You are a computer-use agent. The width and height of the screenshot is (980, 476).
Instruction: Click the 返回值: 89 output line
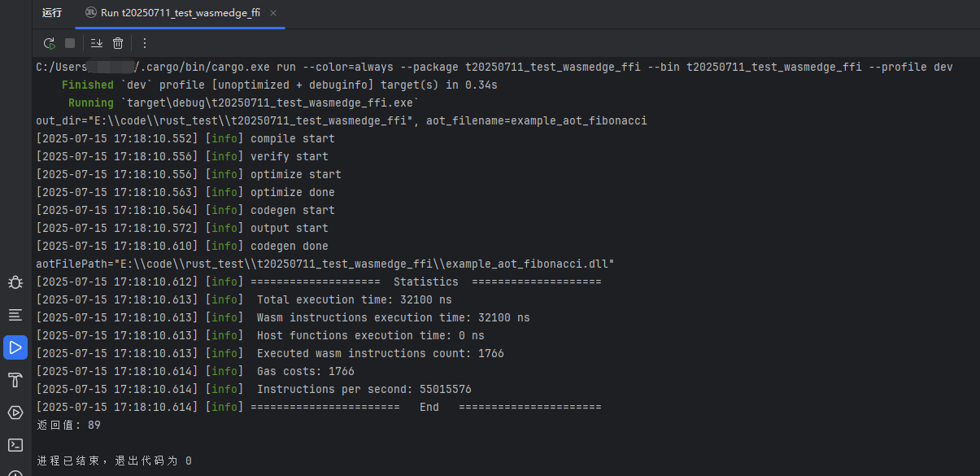(x=68, y=425)
